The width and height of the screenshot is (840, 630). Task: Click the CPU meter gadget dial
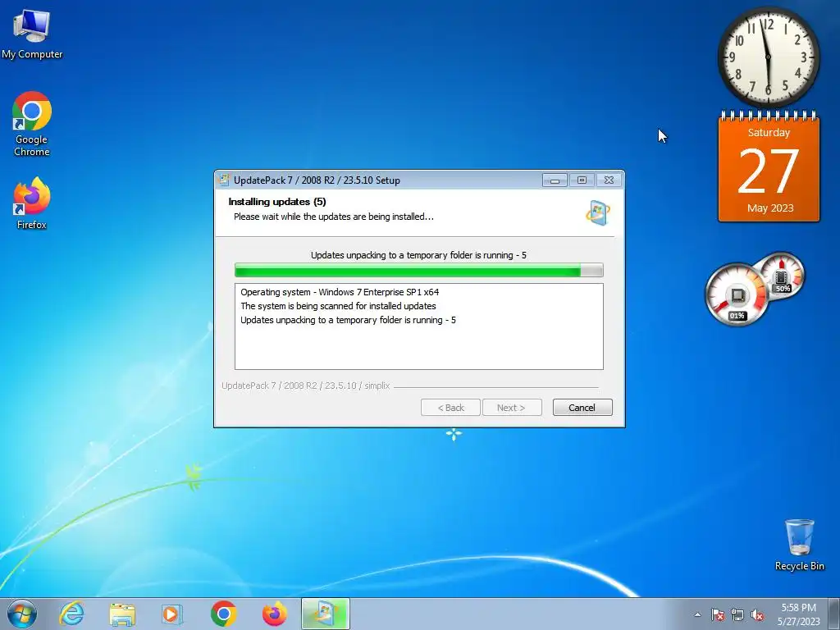[737, 294]
